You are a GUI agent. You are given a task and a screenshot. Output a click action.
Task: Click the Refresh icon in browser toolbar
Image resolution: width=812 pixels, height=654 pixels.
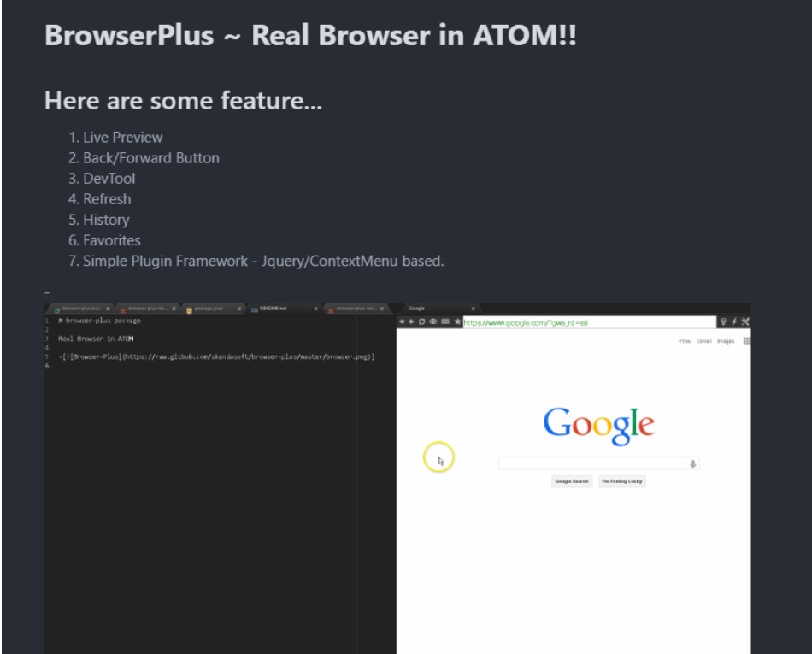[x=421, y=321]
